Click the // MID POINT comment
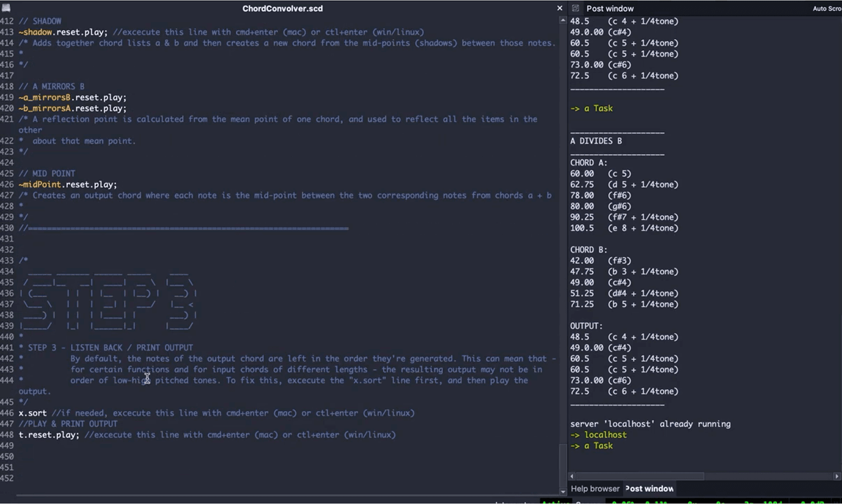Viewport: 842px width, 504px height. (x=47, y=174)
